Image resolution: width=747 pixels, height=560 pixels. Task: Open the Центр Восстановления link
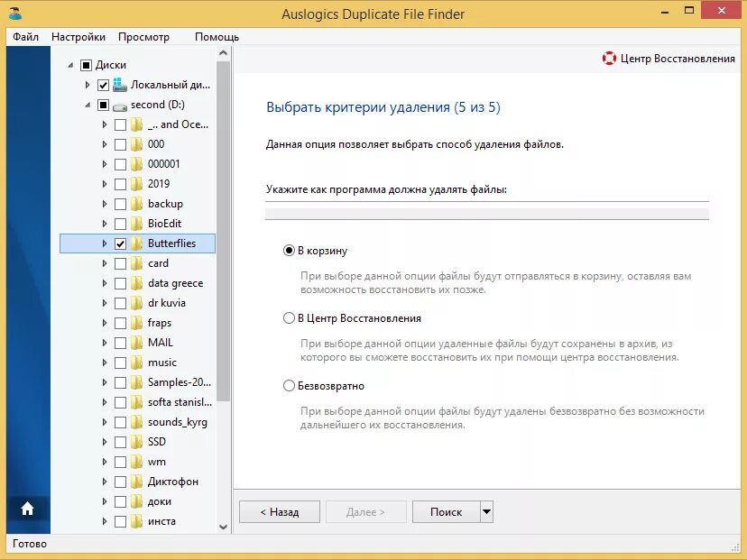(x=678, y=58)
